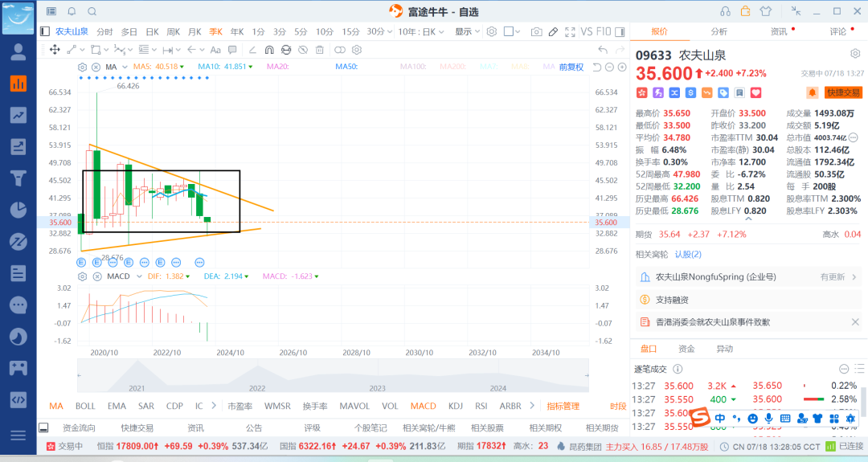Add to favorites with heart icon
This screenshot has width=868, height=462.
point(755,92)
